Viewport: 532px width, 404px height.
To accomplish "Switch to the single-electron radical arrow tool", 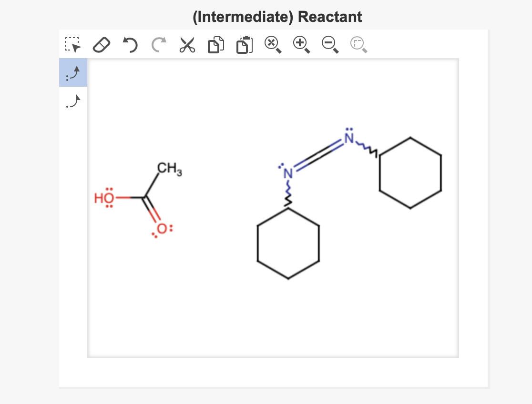I will point(72,101).
